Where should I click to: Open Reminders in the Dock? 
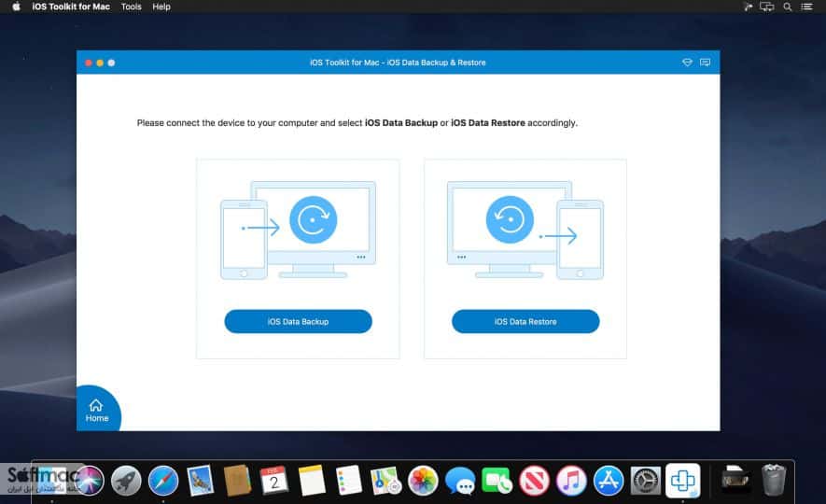[349, 481]
